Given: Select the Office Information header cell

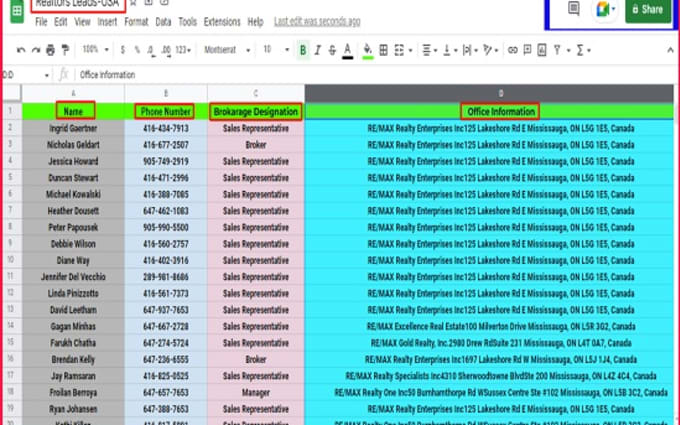Looking at the screenshot, I should click(x=489, y=111).
